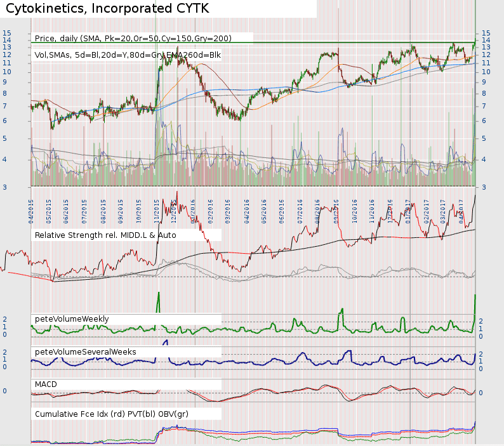Click the 04/2016 date label

tap(247, 211)
